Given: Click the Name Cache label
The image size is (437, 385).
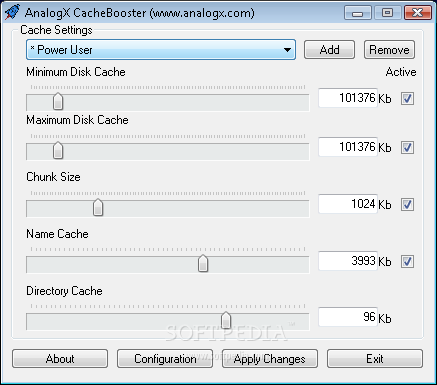Looking at the screenshot, I should coord(57,234).
